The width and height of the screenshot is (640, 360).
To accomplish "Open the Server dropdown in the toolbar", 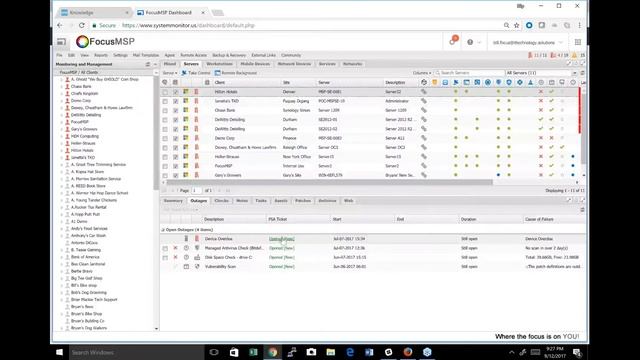I will tap(170, 73).
